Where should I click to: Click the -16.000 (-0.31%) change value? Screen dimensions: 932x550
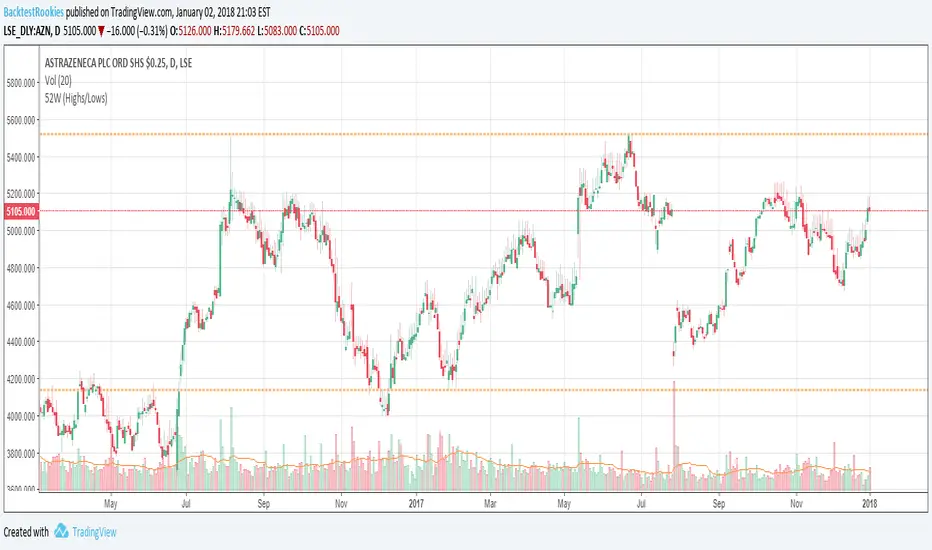(x=137, y=31)
